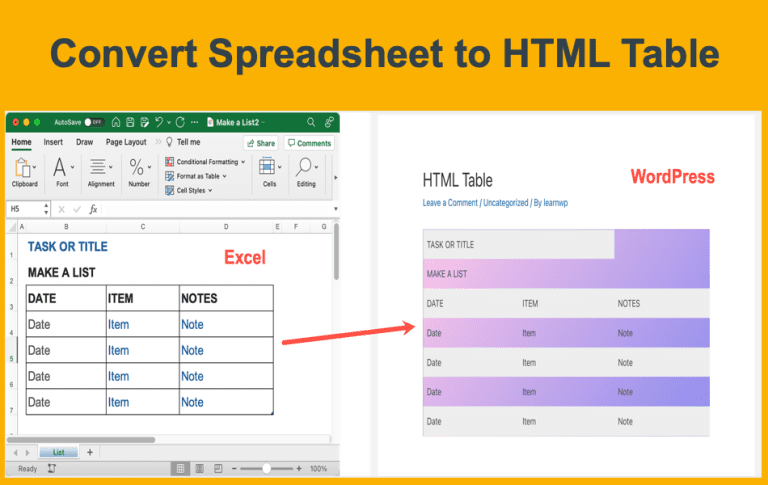Image resolution: width=768 pixels, height=485 pixels.
Task: Switch to Page Layout view in status bar
Action: click(199, 469)
